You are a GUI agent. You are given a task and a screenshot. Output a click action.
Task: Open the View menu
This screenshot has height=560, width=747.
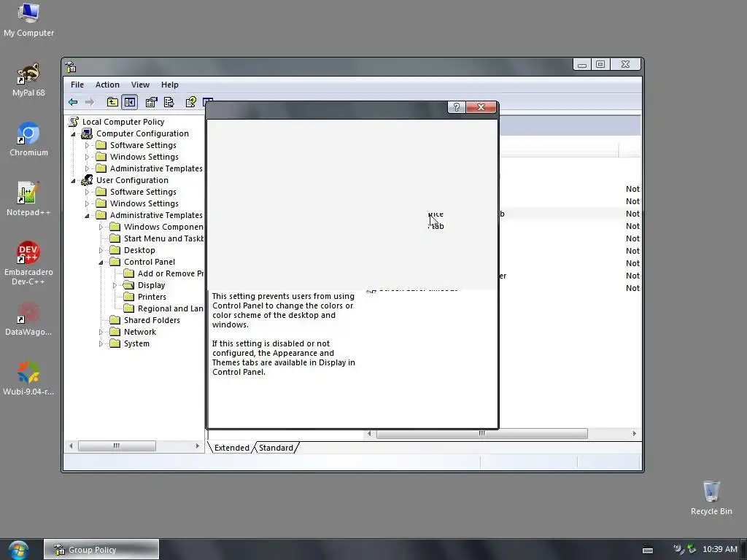click(140, 85)
